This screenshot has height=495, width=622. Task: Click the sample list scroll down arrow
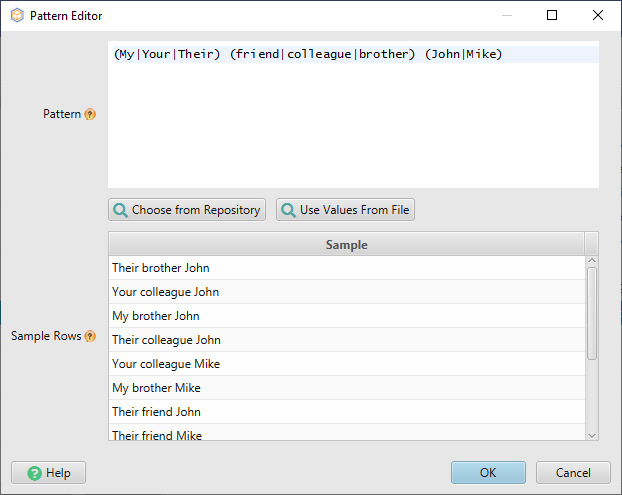(592, 434)
